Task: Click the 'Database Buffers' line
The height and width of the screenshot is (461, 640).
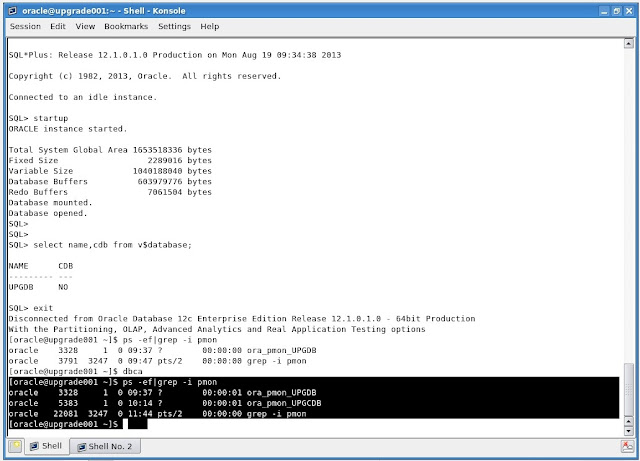Action: tap(110, 182)
